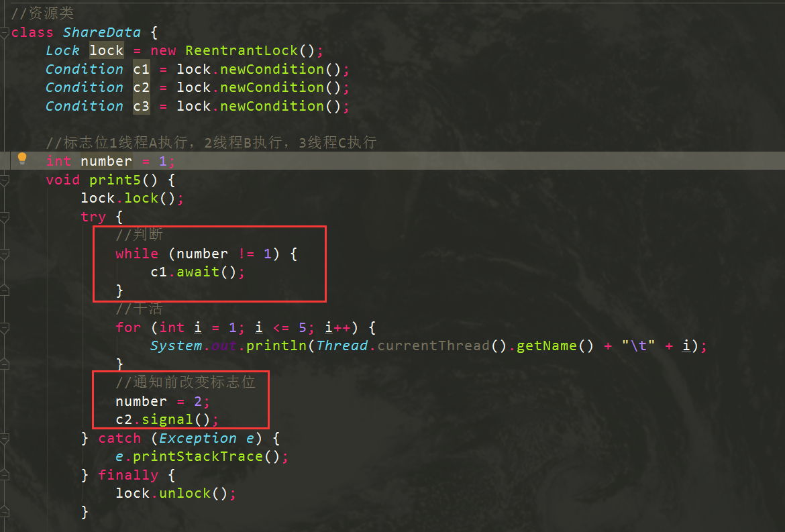
Task: Click the c3 variable in its Condition declaration
Action: tap(141, 106)
